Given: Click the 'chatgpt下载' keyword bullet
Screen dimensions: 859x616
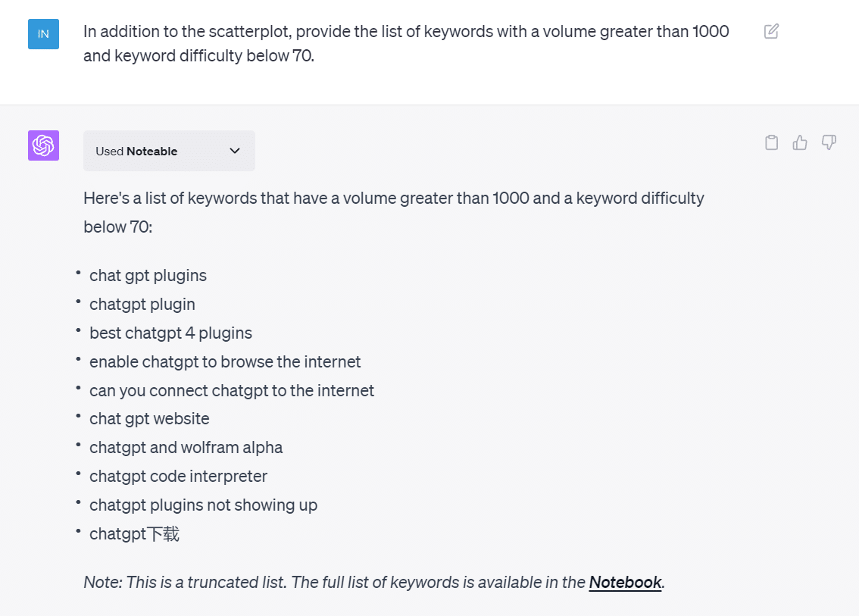Looking at the screenshot, I should click(134, 533).
